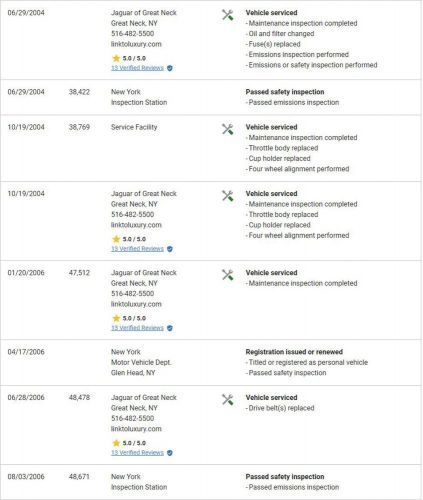Open Verified Reviews link in the 06/28/2006 entry
Image resolution: width=423 pixels, height=500 pixels.
pos(137,453)
